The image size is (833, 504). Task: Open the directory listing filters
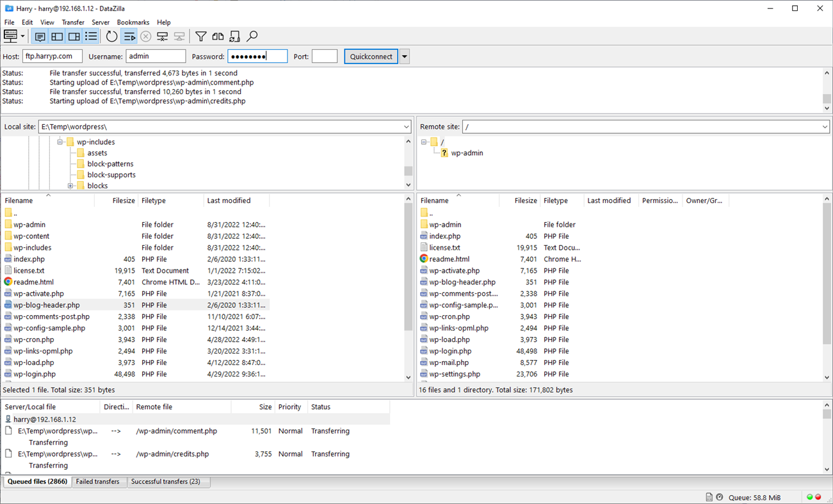[x=200, y=36]
